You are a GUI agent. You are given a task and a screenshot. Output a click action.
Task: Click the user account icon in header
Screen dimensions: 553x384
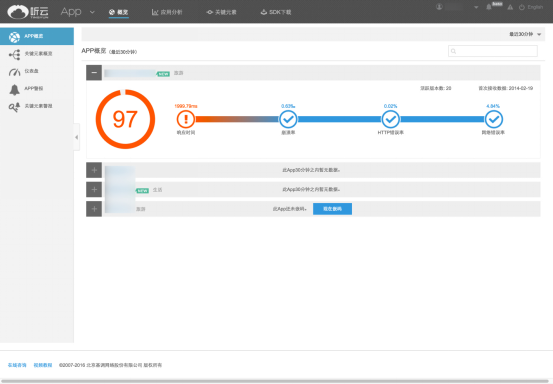coord(439,7)
